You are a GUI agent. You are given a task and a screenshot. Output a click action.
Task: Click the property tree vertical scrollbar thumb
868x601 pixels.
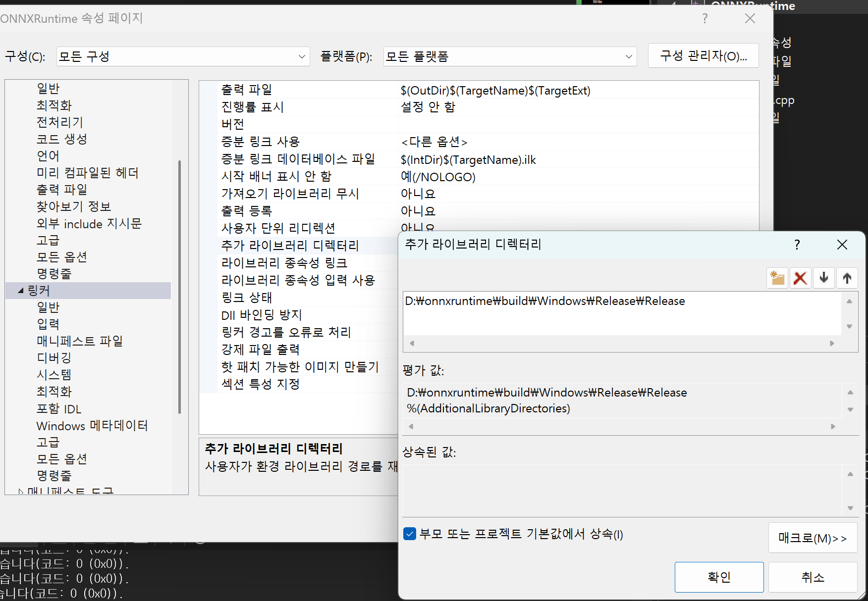(x=179, y=286)
